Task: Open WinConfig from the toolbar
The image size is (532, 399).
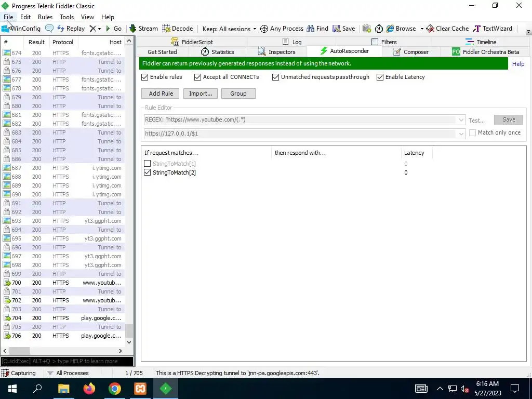Action: 21,29
